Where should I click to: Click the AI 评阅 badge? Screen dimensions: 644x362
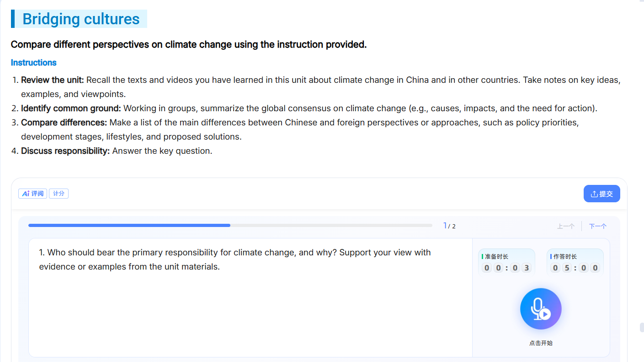point(33,194)
